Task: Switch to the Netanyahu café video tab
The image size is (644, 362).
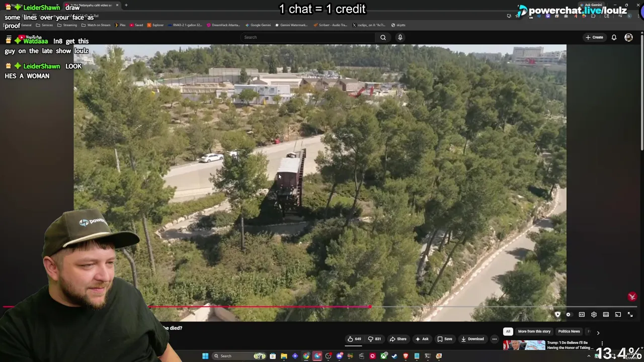Action: point(92,6)
